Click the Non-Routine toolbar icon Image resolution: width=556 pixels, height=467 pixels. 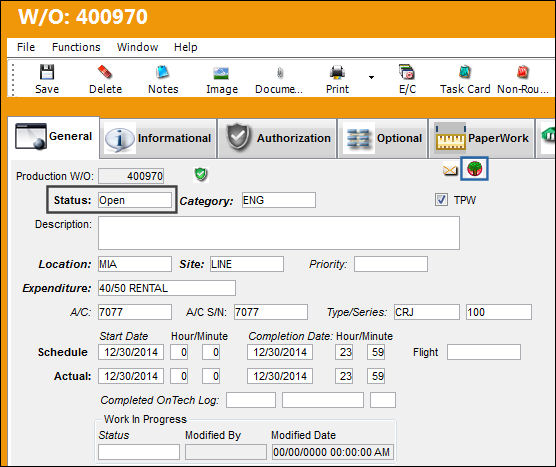pyautogui.click(x=523, y=72)
